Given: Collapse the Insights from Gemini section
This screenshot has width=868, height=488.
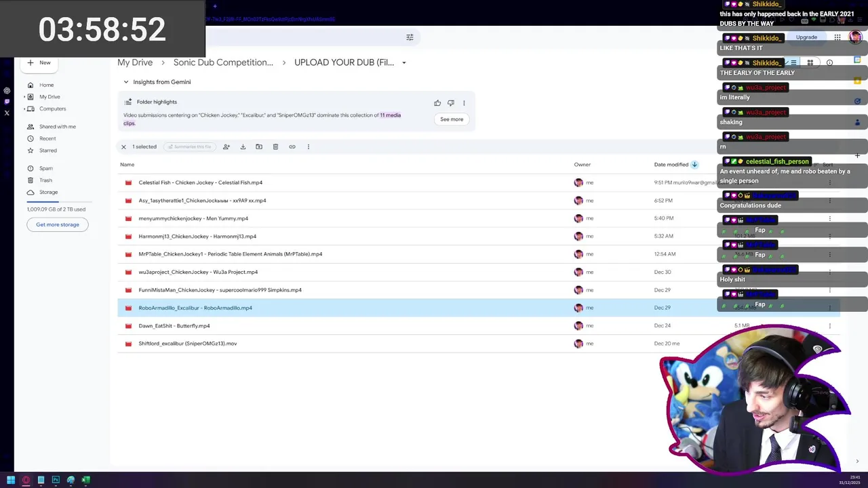Looking at the screenshot, I should 125,82.
